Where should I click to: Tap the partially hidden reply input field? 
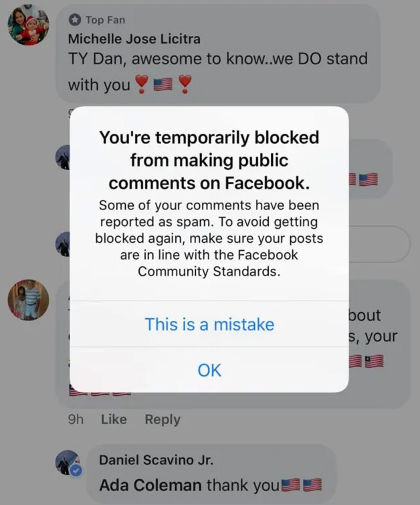[x=379, y=244]
